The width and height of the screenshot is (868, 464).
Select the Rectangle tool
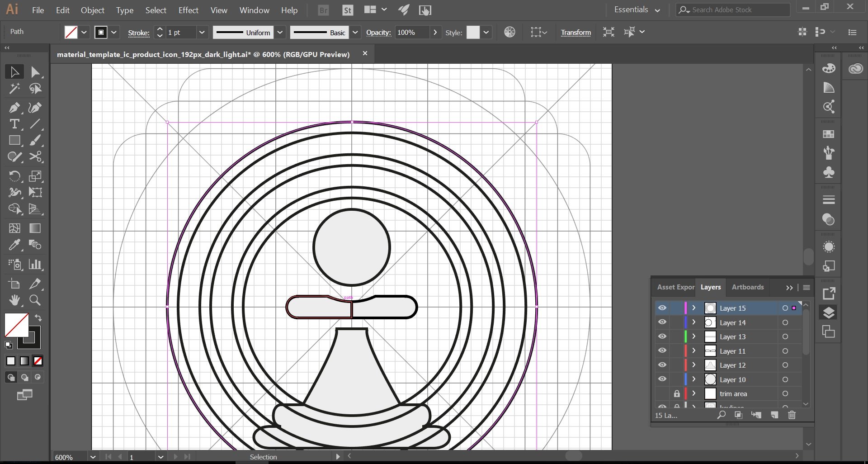(x=14, y=141)
